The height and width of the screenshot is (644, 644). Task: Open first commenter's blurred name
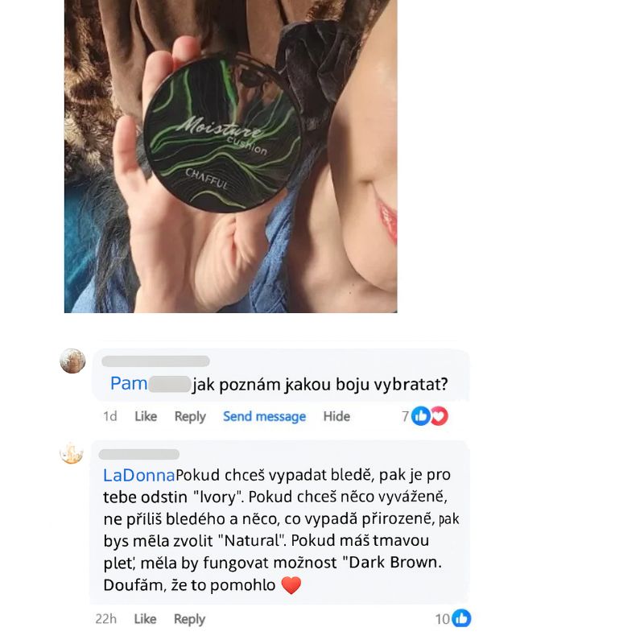[155, 361]
